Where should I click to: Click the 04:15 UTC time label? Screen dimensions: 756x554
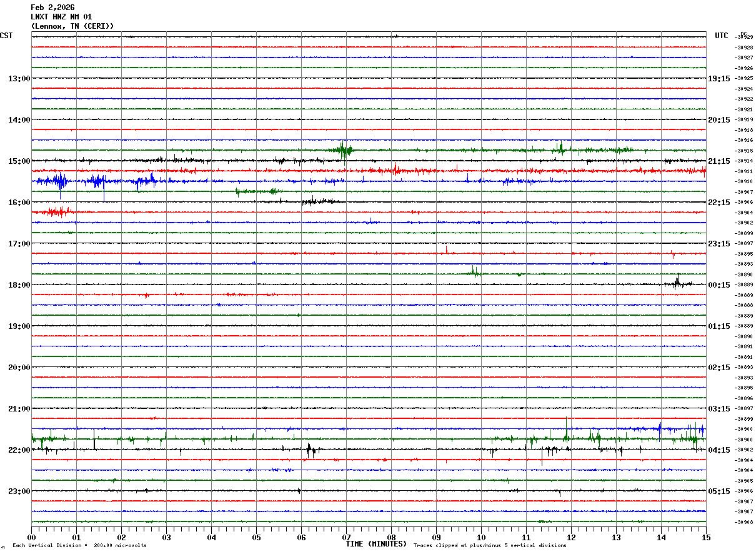(x=719, y=450)
